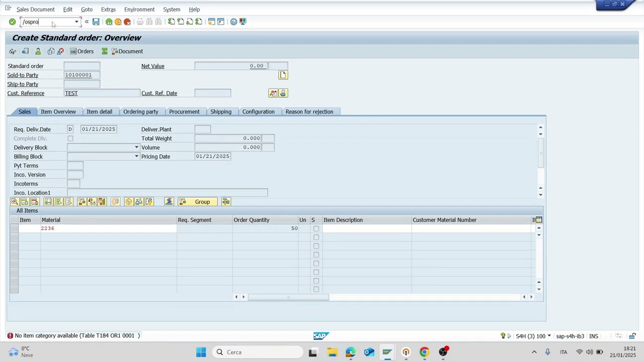The image size is (644, 362).
Task: Click the items table horizontal scrollbar
Action: pyautogui.click(x=288, y=297)
